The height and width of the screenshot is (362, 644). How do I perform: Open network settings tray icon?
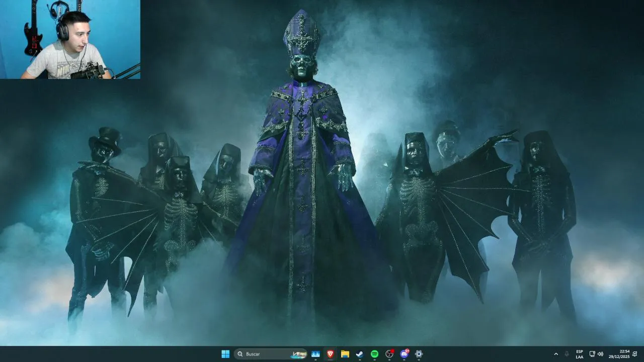tap(592, 354)
